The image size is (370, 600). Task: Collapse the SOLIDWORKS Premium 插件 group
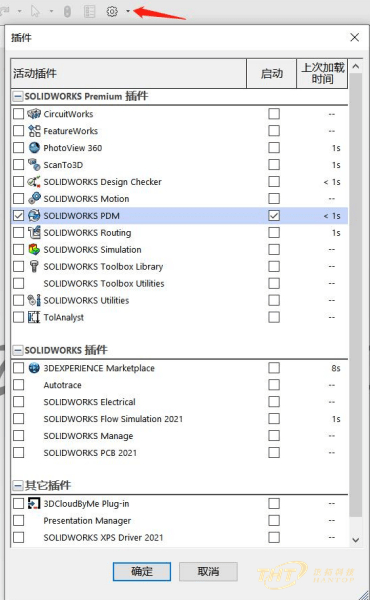point(17,96)
